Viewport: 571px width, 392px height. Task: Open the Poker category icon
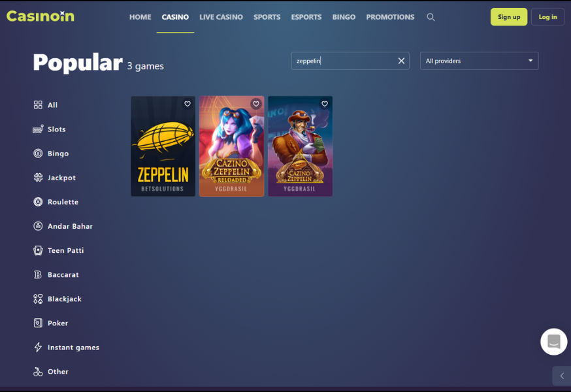[x=38, y=323]
